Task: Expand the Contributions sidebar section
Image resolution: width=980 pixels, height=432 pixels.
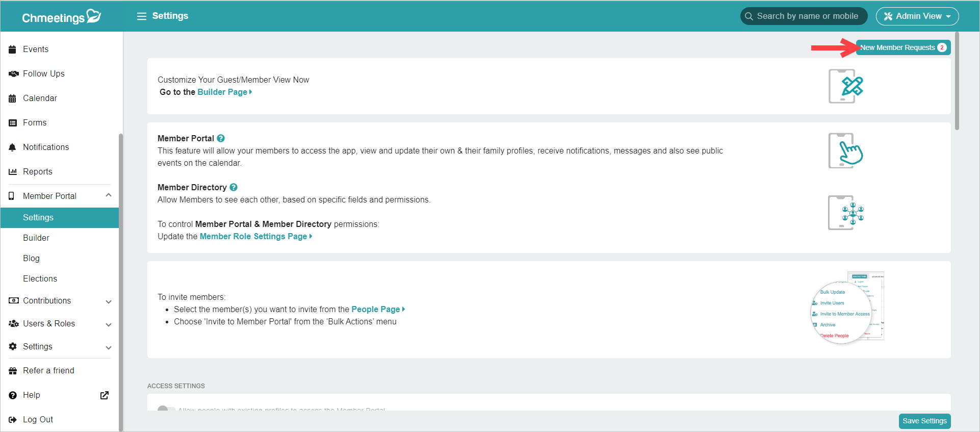Action: (109, 301)
